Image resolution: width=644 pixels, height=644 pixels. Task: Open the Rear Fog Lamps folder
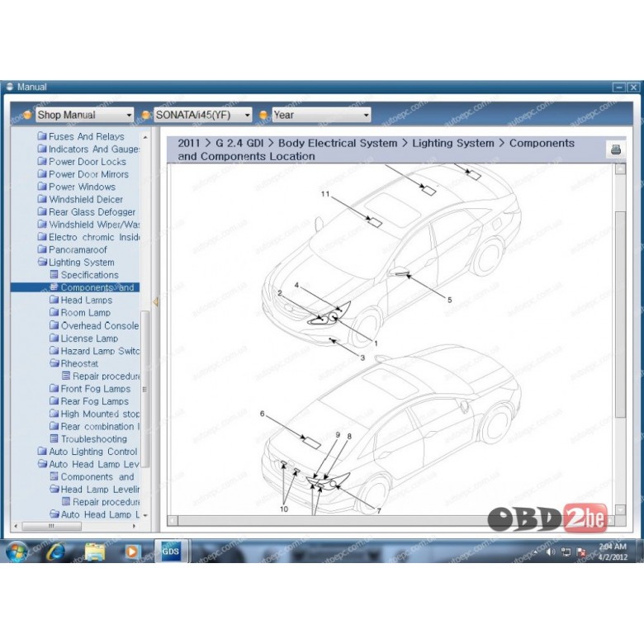point(89,401)
